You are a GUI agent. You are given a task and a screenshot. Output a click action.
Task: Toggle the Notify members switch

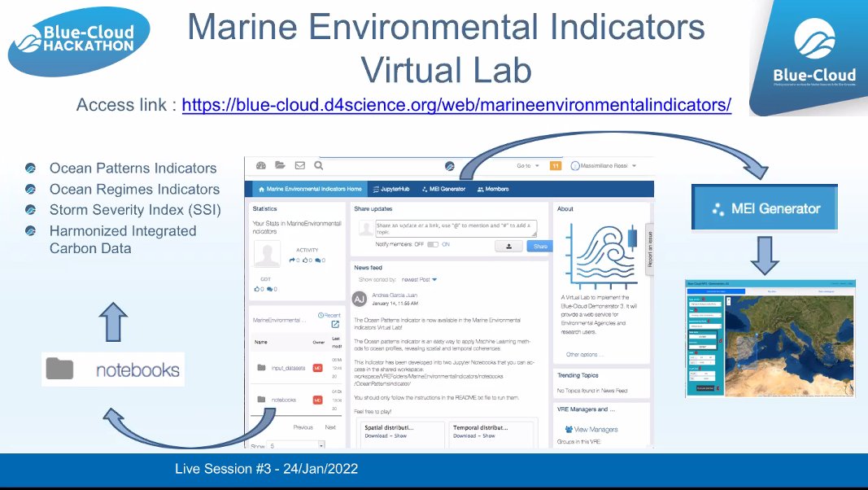click(x=433, y=244)
